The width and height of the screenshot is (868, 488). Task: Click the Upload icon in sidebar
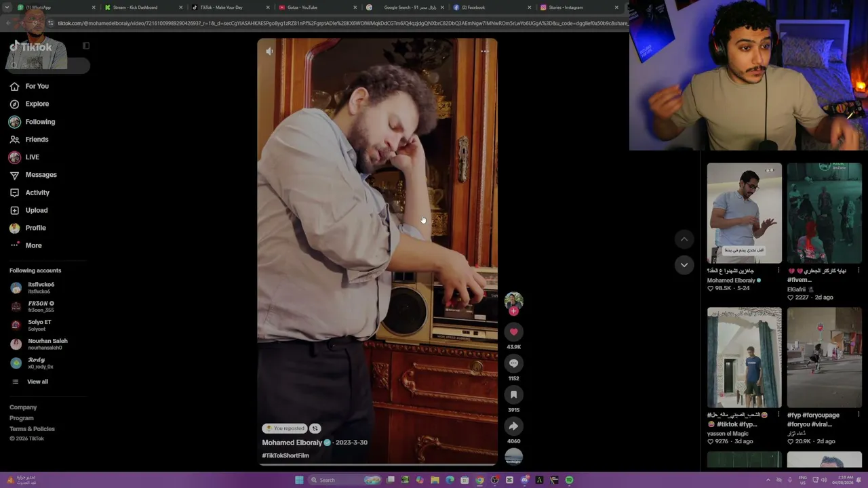pos(14,210)
